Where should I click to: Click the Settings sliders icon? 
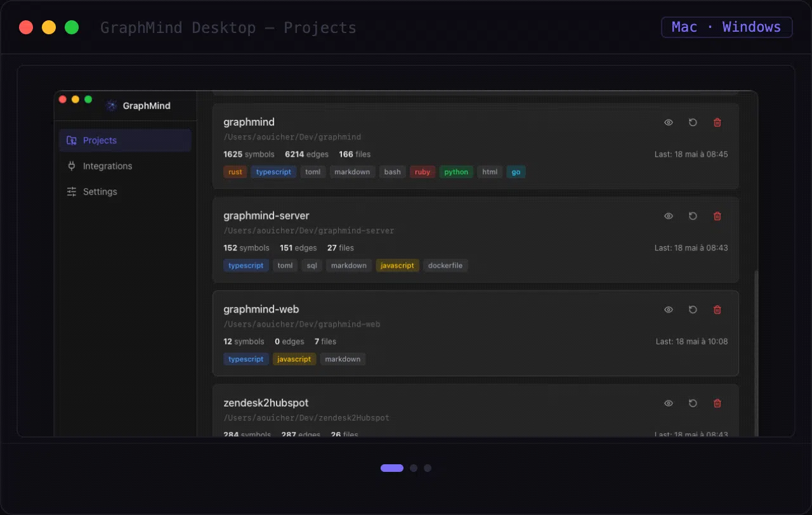click(72, 192)
